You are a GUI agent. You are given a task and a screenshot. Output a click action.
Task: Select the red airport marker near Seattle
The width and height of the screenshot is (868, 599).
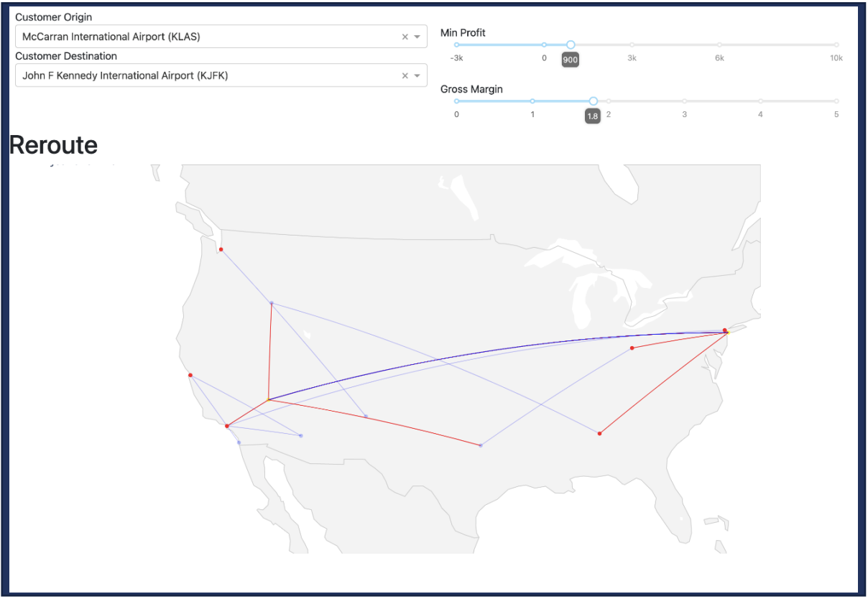(x=221, y=249)
